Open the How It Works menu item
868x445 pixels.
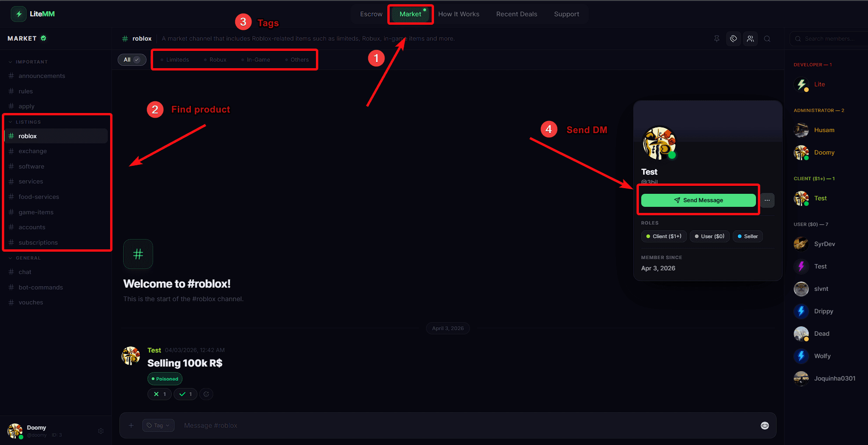pyautogui.click(x=459, y=14)
